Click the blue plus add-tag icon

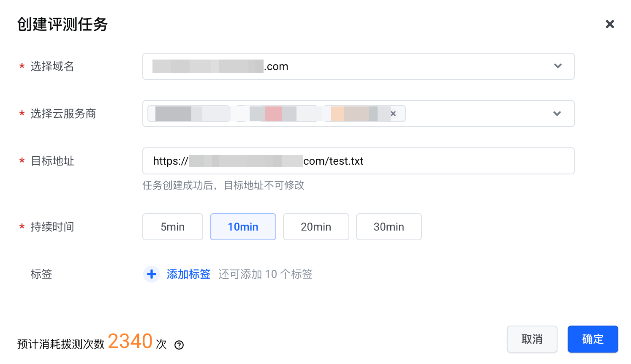pyautogui.click(x=152, y=274)
